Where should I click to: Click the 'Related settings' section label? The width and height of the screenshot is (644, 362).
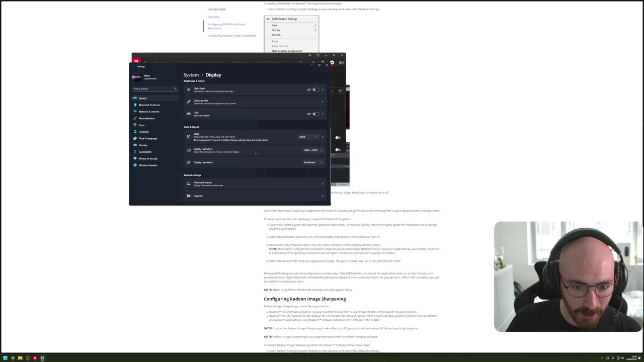tap(192, 175)
